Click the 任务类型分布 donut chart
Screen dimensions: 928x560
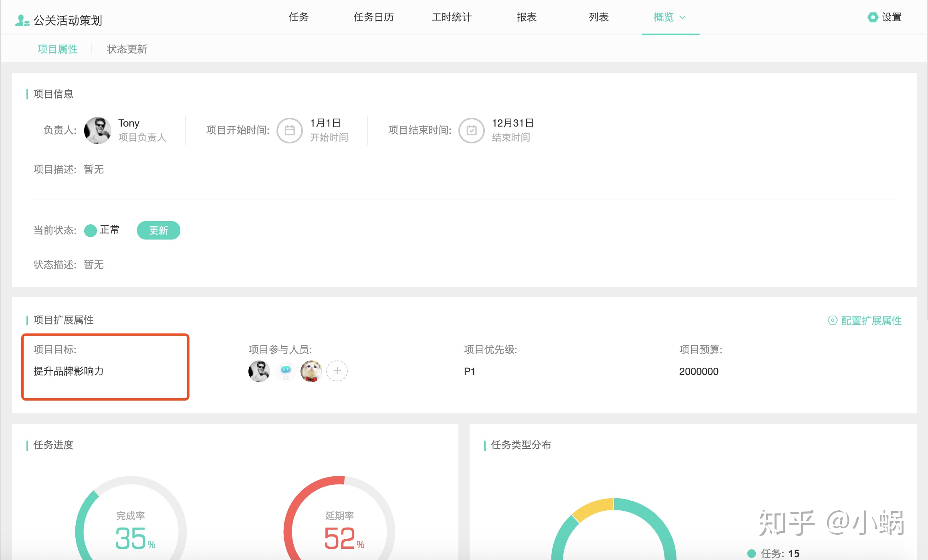tap(613, 529)
